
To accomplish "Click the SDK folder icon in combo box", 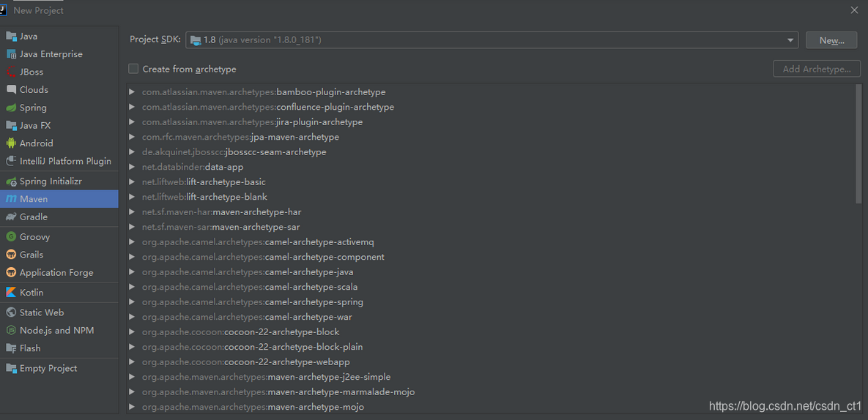I will point(196,40).
